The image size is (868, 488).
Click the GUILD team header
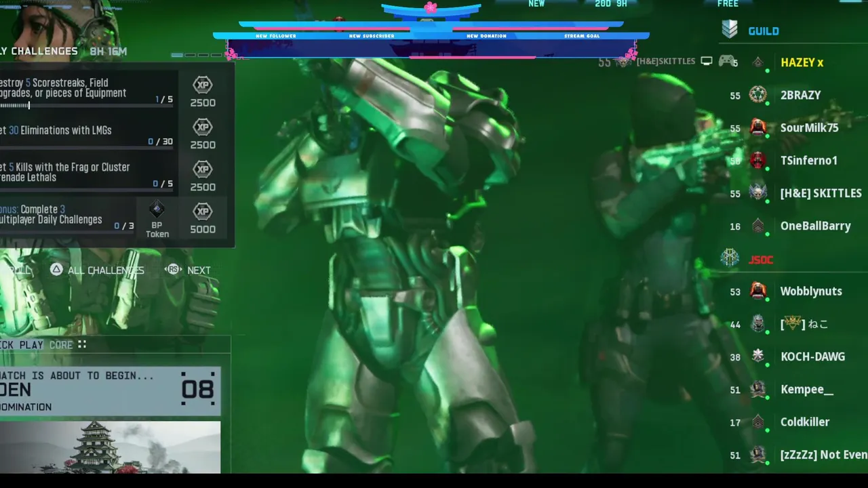(764, 30)
